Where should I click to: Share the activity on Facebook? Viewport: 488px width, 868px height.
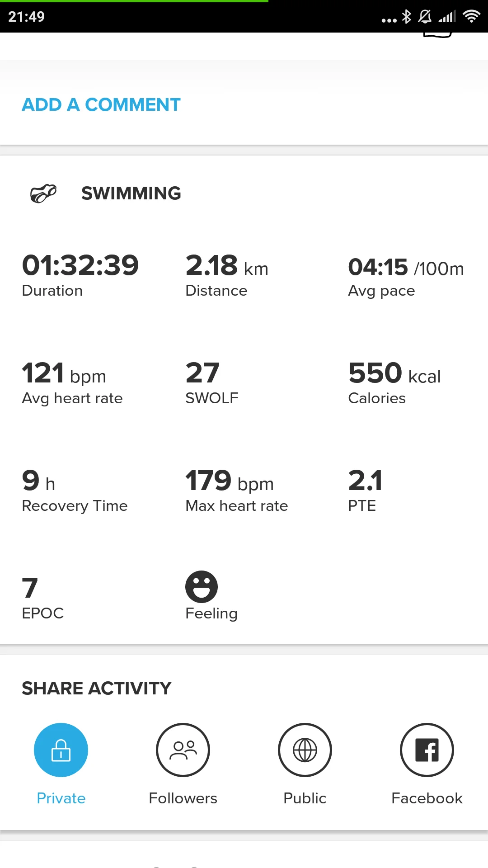427,750
